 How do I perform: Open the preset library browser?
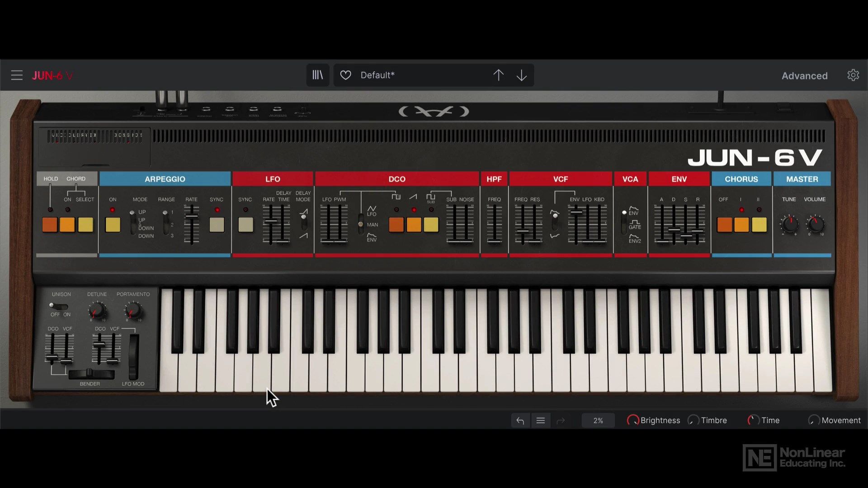coord(318,75)
